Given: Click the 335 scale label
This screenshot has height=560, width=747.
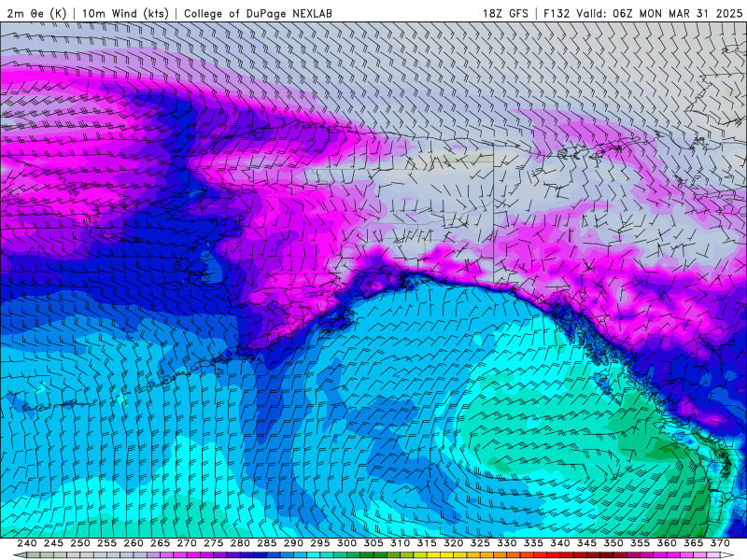Looking at the screenshot, I should (533, 543).
